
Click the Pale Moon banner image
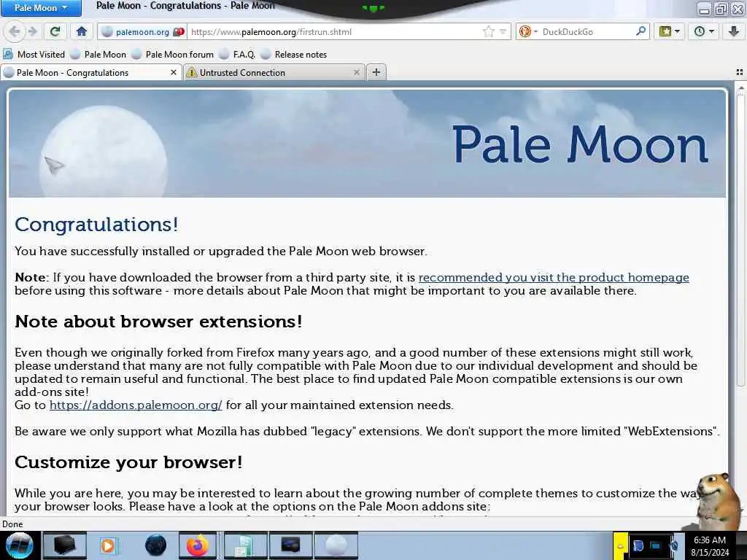point(368,144)
